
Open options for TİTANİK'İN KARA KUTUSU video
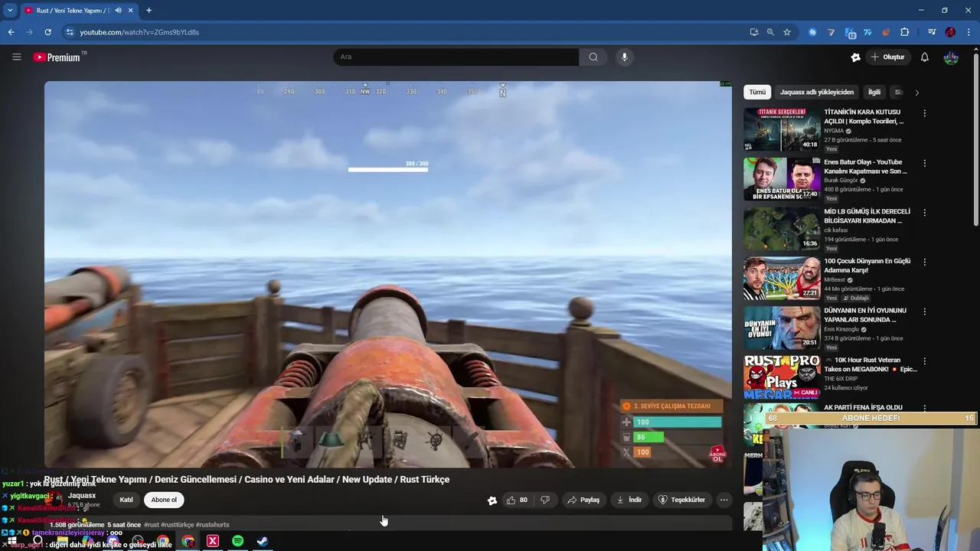(924, 113)
